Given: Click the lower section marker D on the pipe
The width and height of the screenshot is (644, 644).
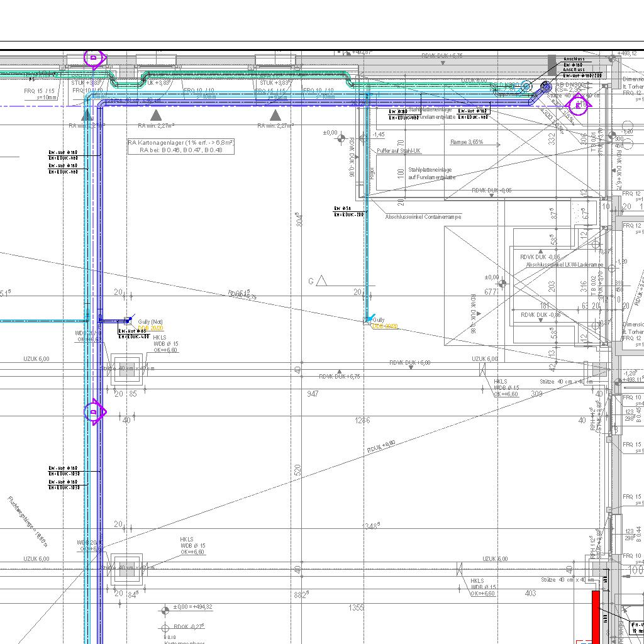Looking at the screenshot, I should coord(94,413).
